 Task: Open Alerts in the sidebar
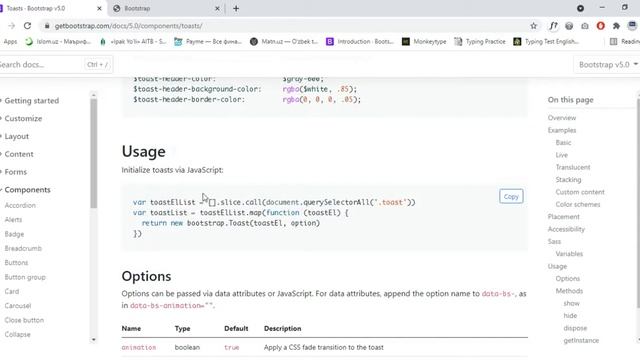pyautogui.click(x=13, y=220)
